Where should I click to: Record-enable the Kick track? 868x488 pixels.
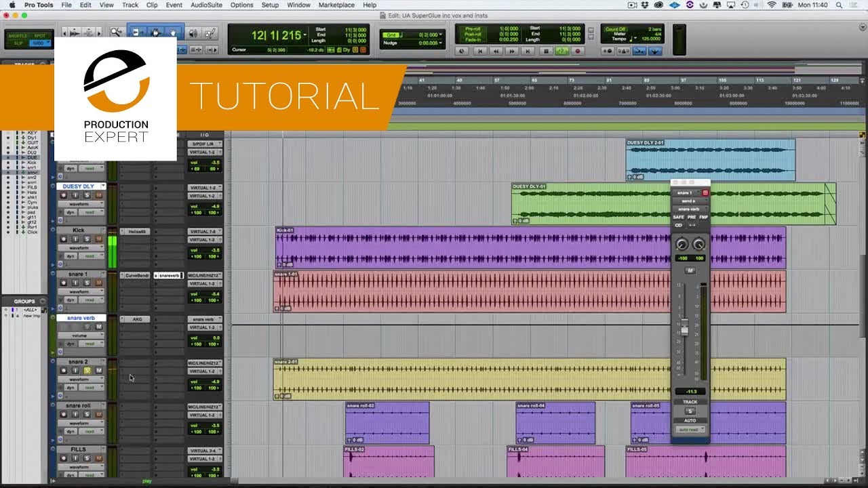click(x=64, y=239)
